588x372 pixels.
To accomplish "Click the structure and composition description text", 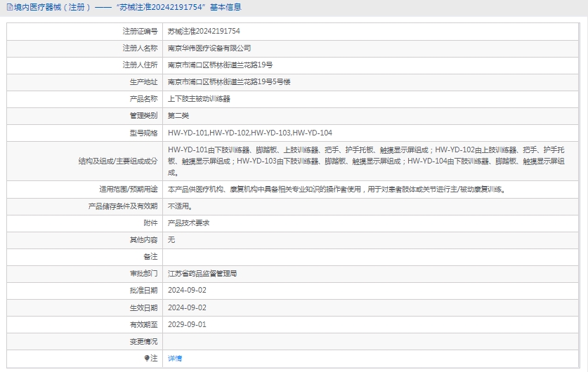I will coord(365,161).
